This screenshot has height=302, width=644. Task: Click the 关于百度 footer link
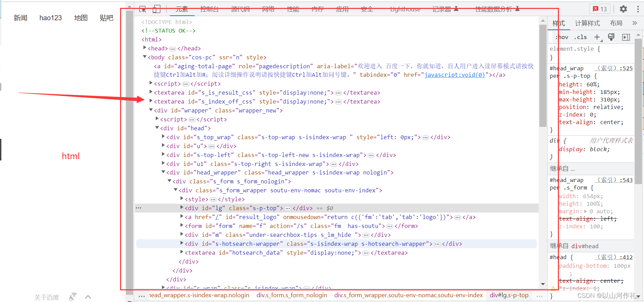[47, 297]
